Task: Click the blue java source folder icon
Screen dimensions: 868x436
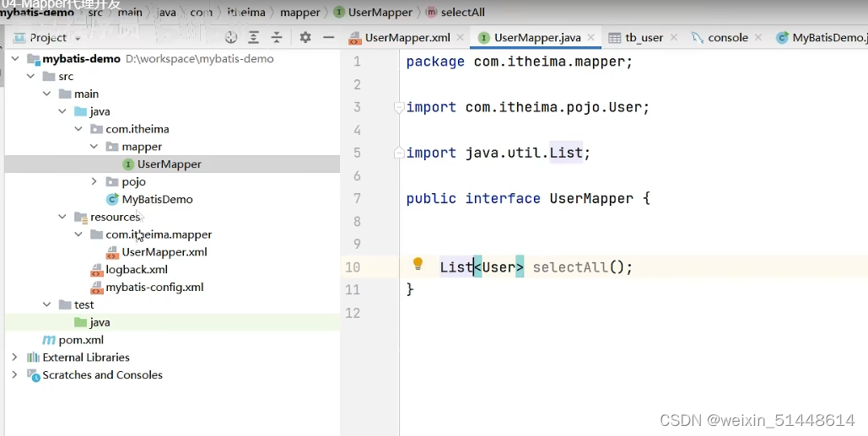Action: pos(81,112)
